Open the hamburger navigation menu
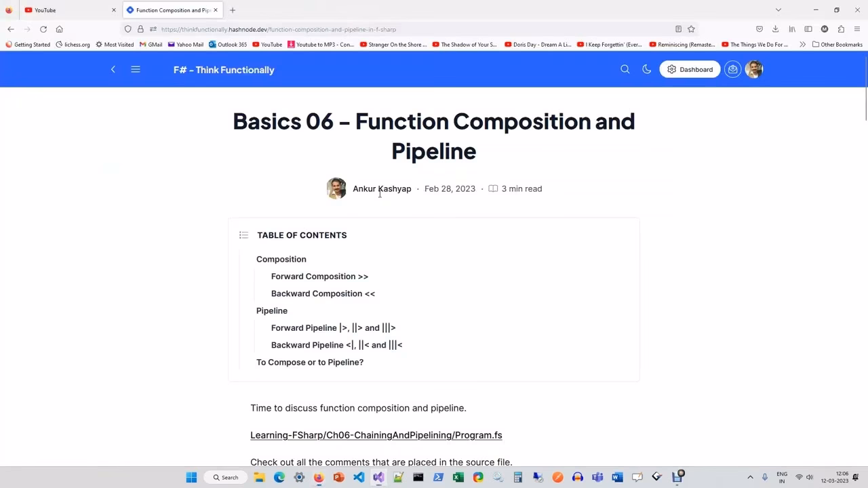The image size is (868, 488). click(135, 68)
